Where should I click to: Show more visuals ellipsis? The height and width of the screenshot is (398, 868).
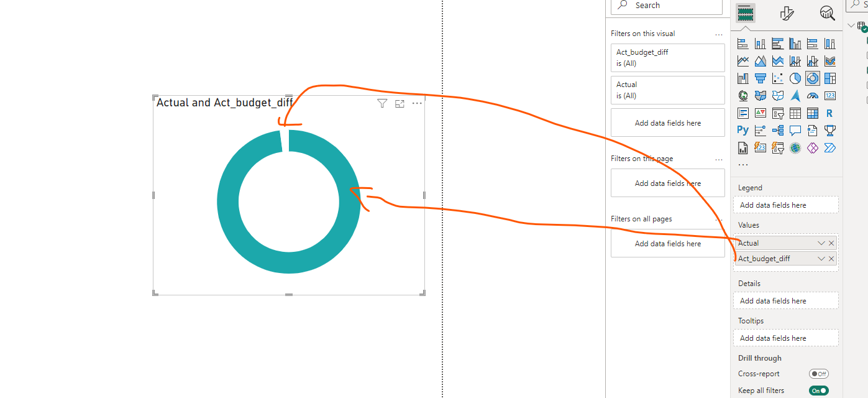click(743, 165)
